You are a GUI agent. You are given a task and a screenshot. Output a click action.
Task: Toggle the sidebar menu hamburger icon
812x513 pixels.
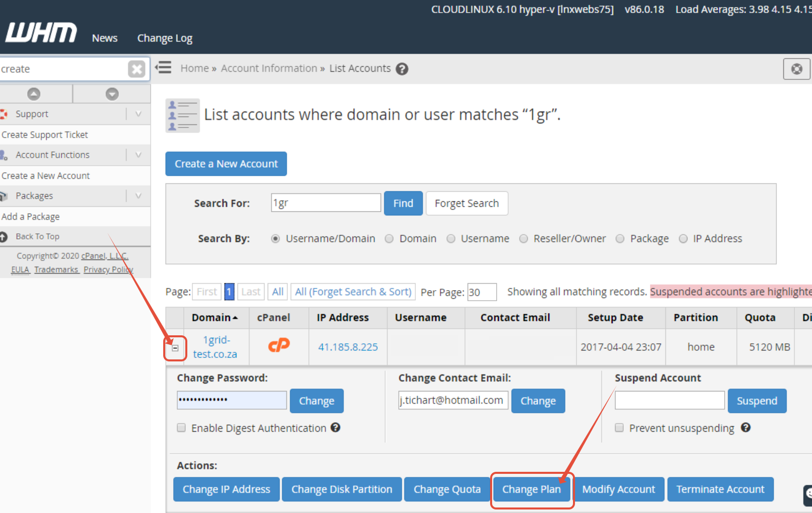[x=163, y=67]
